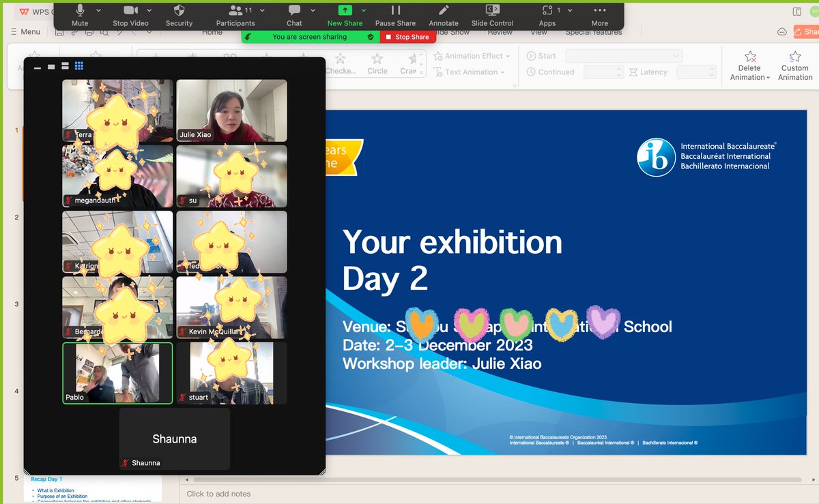Adjust the Latency value stepper
The image size is (819, 504).
point(711,72)
